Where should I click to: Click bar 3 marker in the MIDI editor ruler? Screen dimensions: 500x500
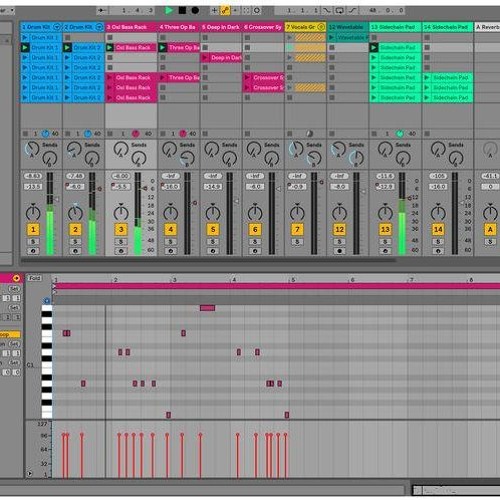(x=174, y=280)
